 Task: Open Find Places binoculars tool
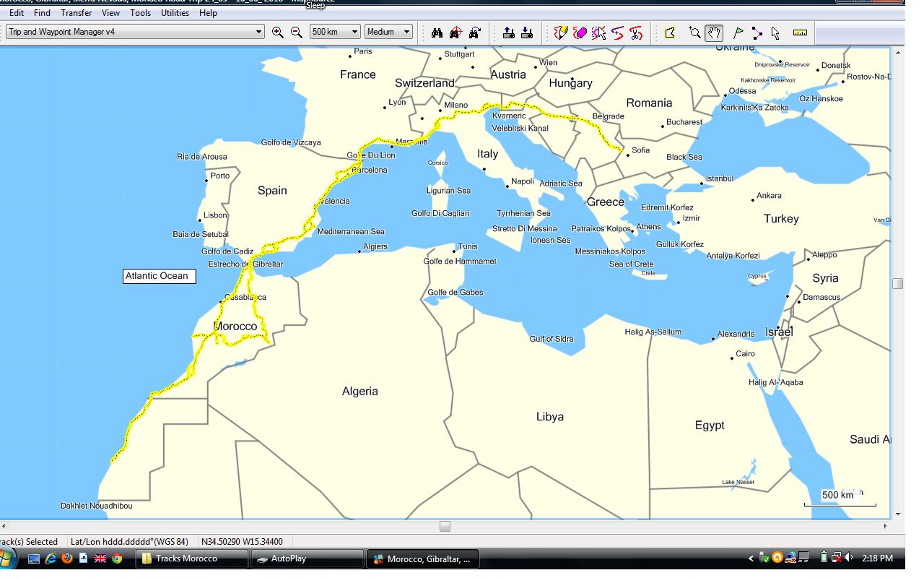point(437,33)
